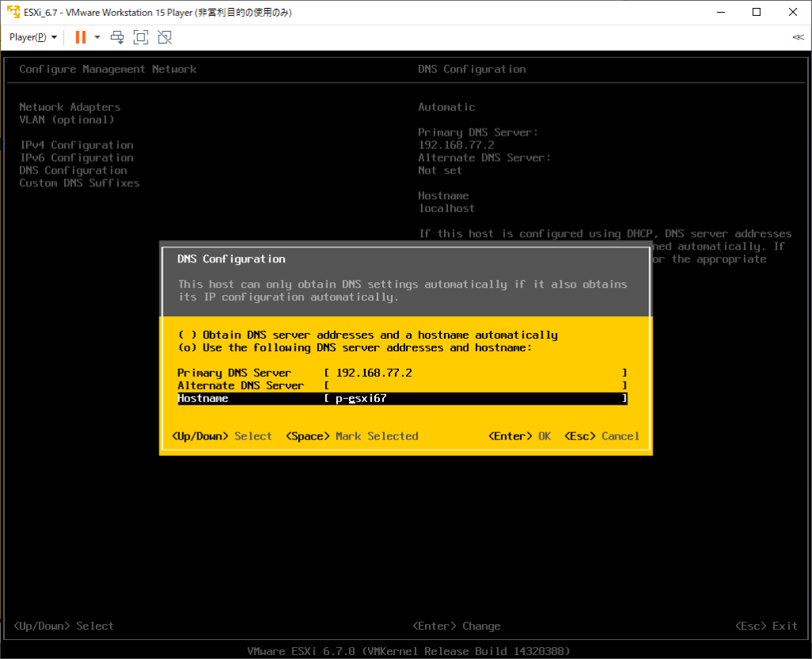Screen dimensions: 812x659
Task: Click the VMware Player pause button
Action: [80, 37]
